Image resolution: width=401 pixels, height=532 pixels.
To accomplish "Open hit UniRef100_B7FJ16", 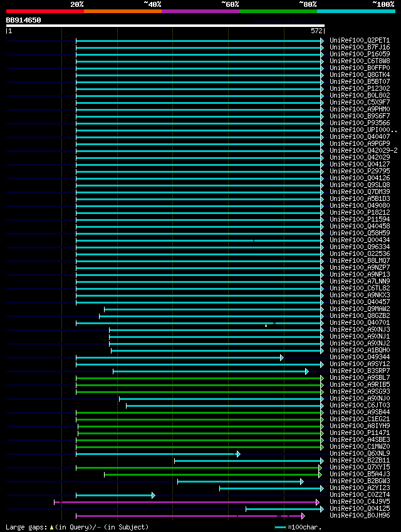I will pyautogui.click(x=360, y=47).
